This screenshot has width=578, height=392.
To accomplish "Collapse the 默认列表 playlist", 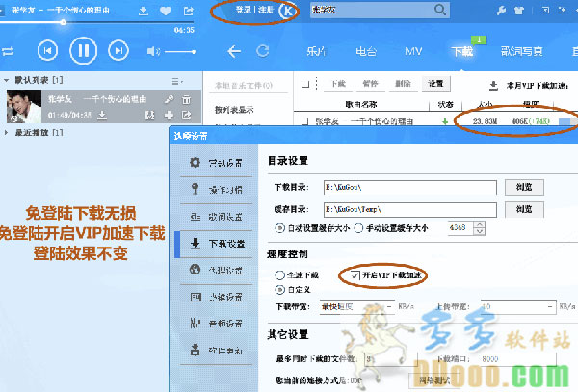I will 7,80.
